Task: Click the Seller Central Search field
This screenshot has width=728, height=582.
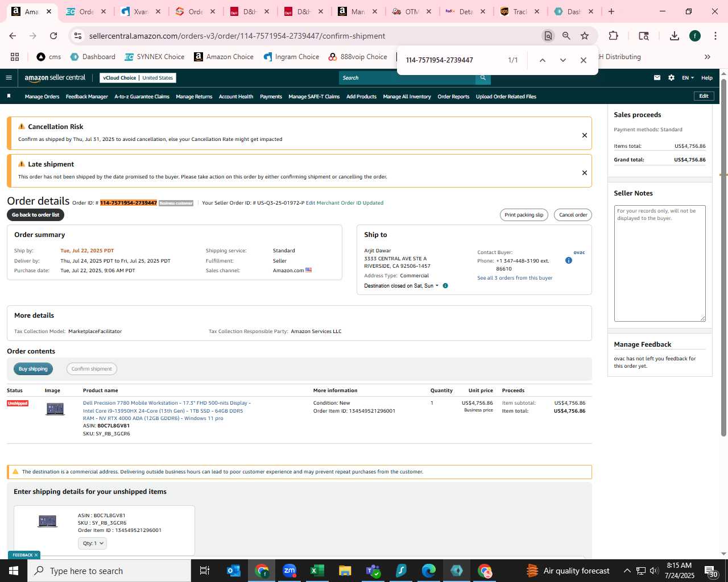Action: (x=407, y=78)
